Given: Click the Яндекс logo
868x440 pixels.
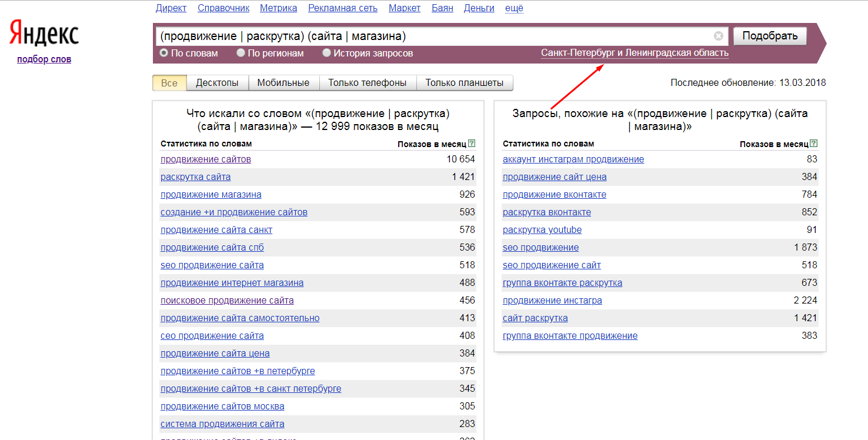Looking at the screenshot, I should [44, 35].
